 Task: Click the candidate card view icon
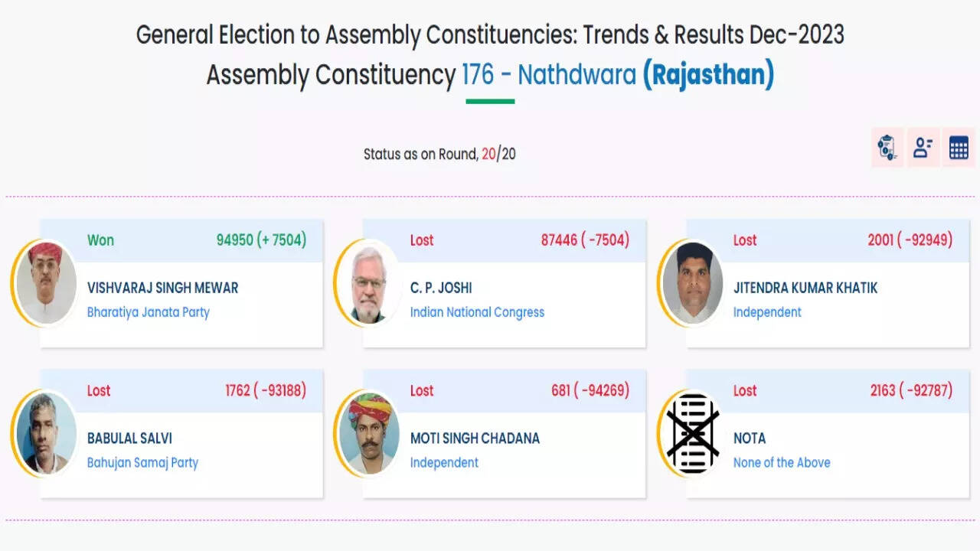tap(923, 148)
